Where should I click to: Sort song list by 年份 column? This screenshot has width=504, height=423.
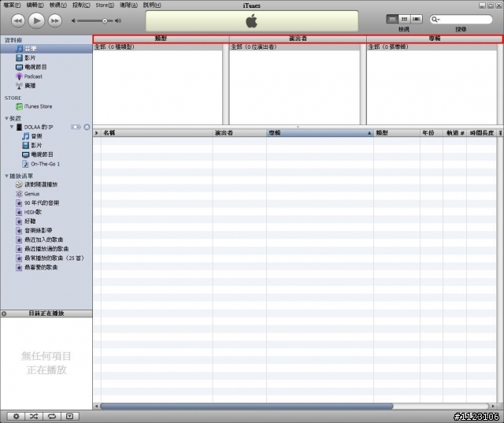pos(432,133)
